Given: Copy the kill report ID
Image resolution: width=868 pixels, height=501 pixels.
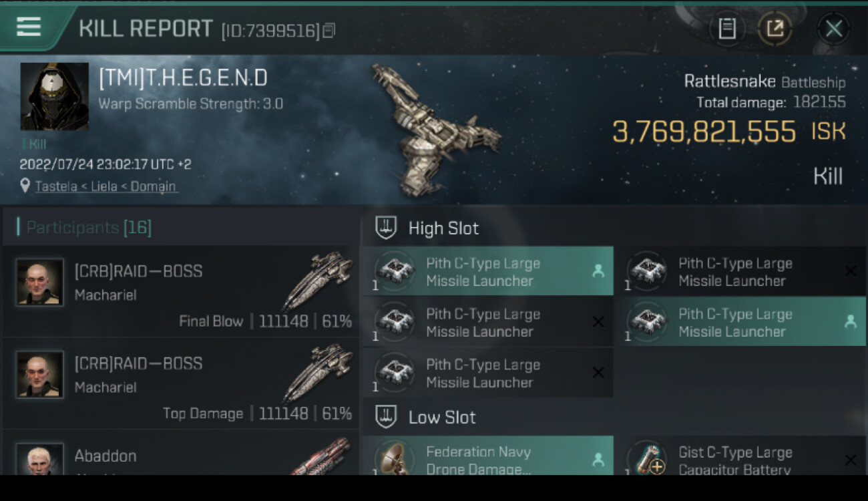Looking at the screenshot, I should 329,31.
